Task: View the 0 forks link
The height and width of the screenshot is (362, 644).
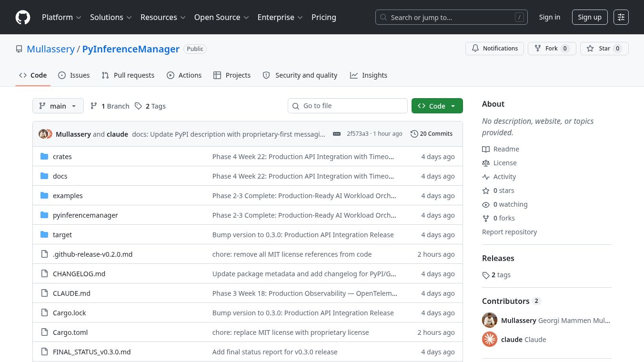Action: pyautogui.click(x=498, y=218)
